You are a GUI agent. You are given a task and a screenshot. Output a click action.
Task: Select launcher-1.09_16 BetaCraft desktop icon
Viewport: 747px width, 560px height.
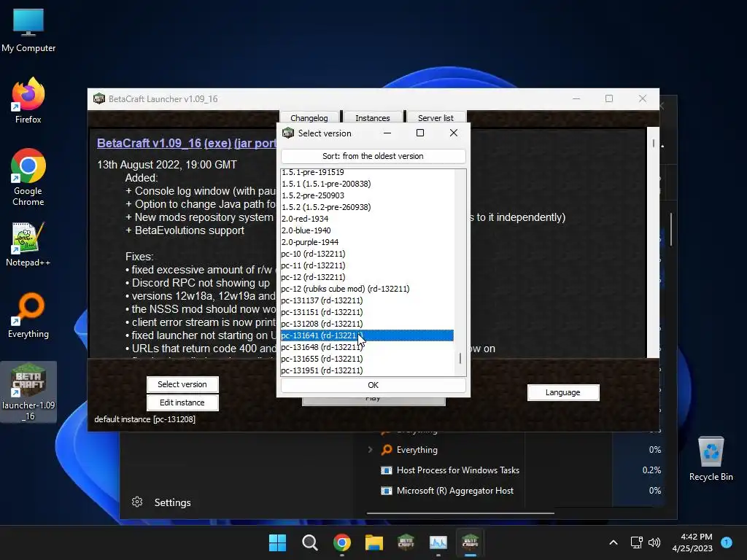28,392
